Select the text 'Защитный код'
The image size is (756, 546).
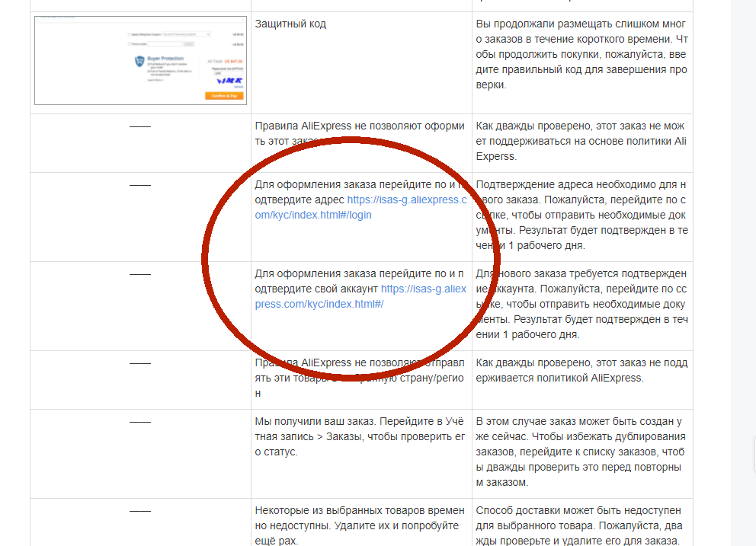(290, 24)
